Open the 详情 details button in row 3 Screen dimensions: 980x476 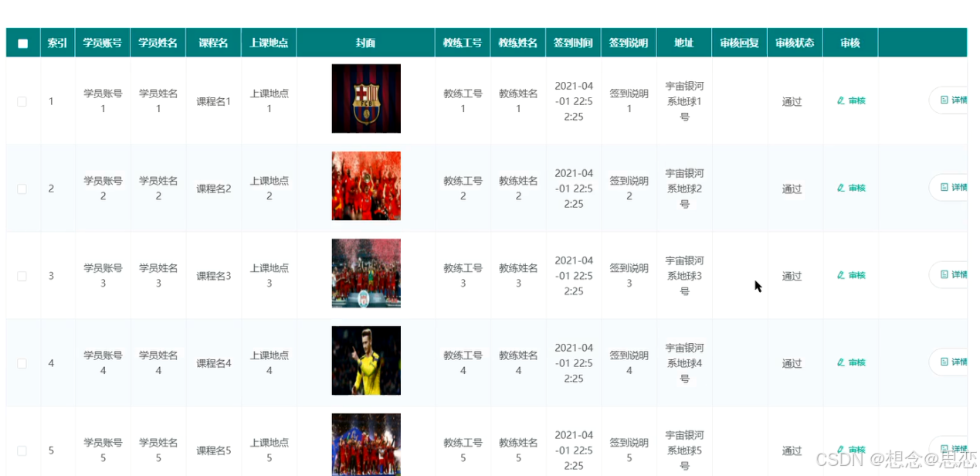948,275
